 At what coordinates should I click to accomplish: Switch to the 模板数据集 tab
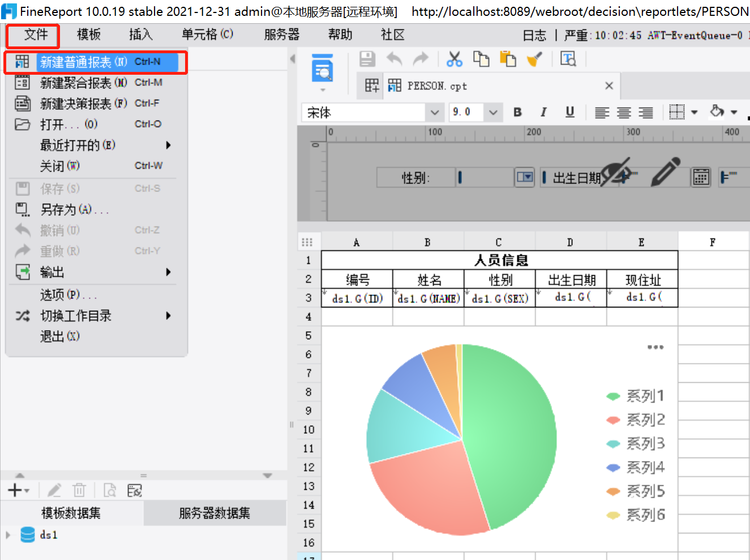point(71,513)
